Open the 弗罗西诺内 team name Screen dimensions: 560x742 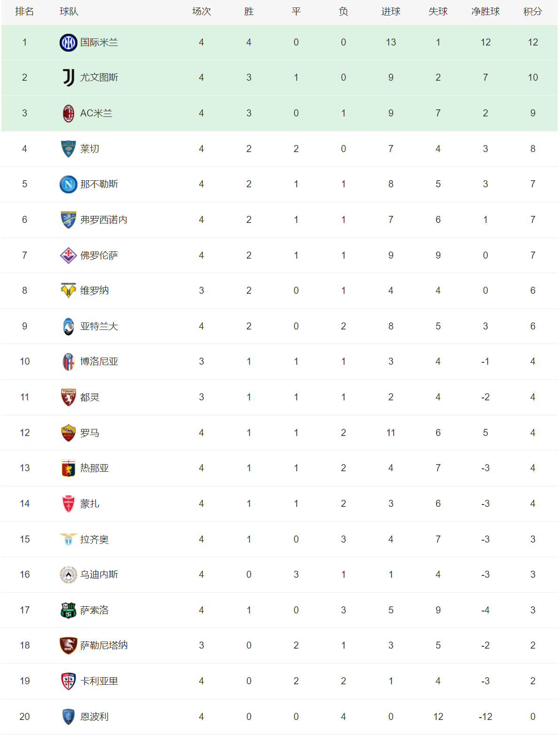click(x=104, y=220)
